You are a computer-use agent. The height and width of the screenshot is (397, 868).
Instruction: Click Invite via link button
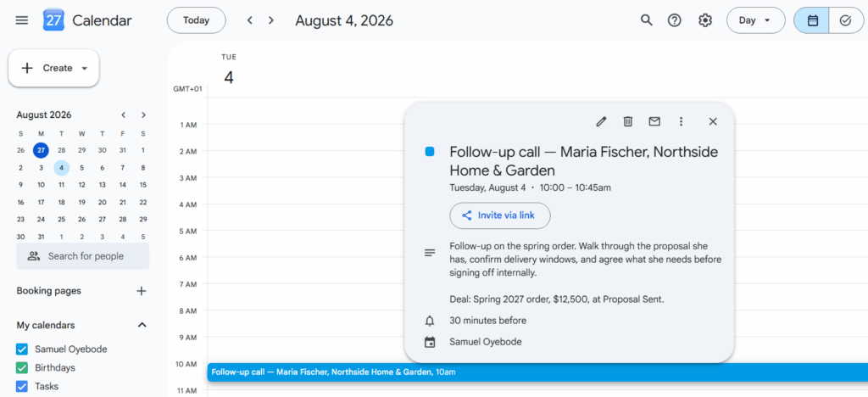point(500,215)
